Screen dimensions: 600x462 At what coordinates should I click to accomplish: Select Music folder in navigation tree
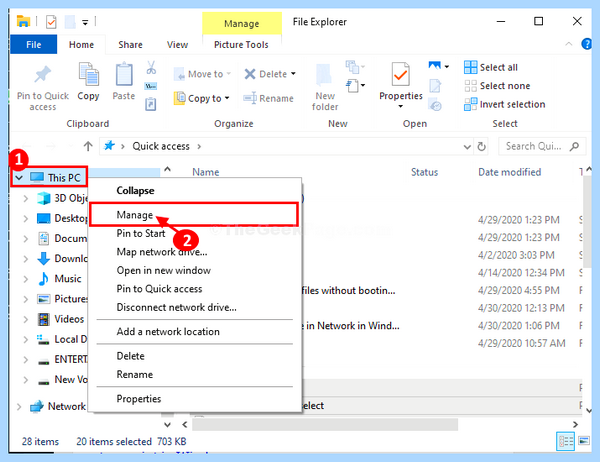pos(68,279)
